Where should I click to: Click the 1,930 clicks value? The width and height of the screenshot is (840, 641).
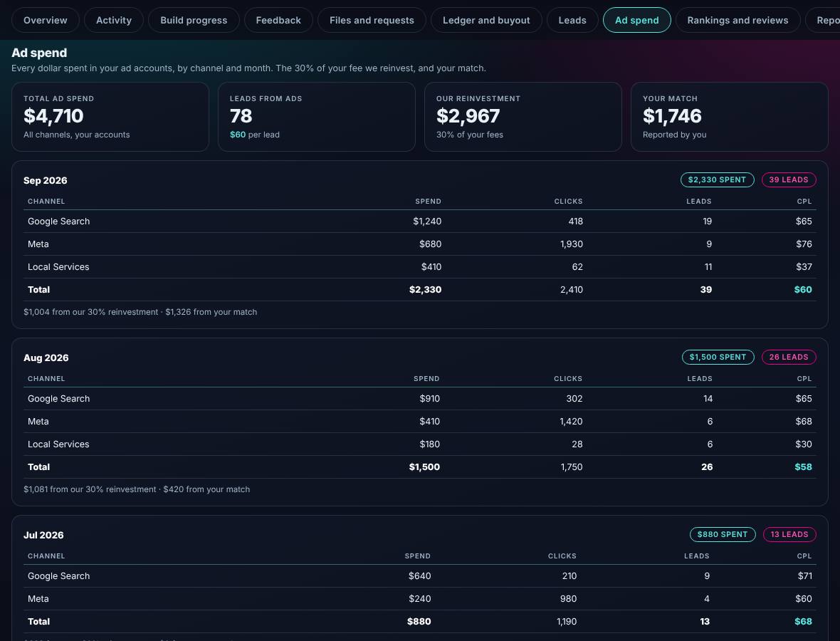point(571,244)
